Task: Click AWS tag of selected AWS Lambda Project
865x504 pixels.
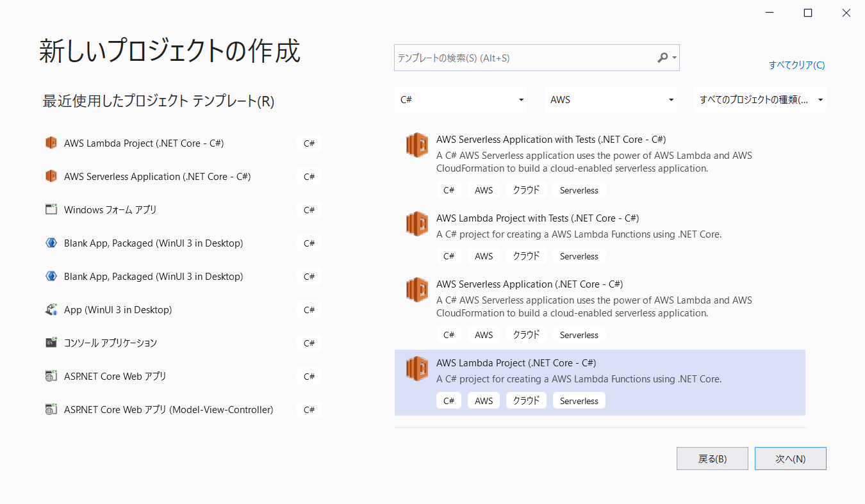Action: click(484, 400)
